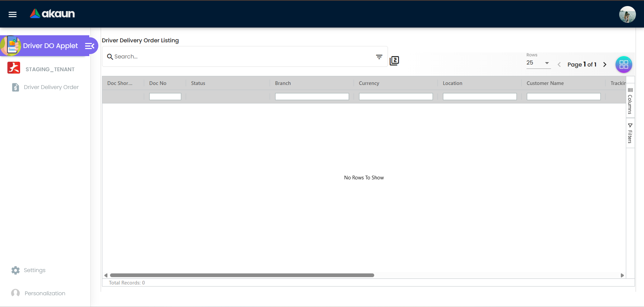Click the previous page left chevron
Viewport: 644px width, 307px height.
tap(559, 64)
